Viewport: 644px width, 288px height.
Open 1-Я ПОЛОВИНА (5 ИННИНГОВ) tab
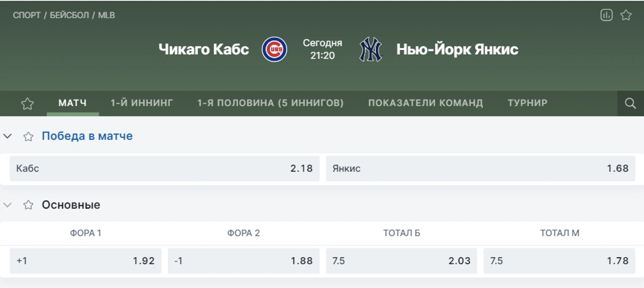270,103
